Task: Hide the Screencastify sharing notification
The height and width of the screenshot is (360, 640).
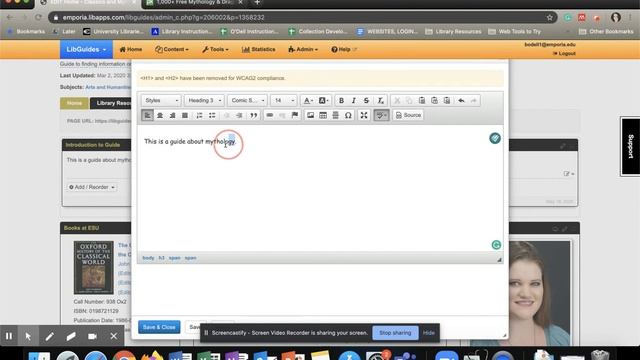Action: (429, 333)
